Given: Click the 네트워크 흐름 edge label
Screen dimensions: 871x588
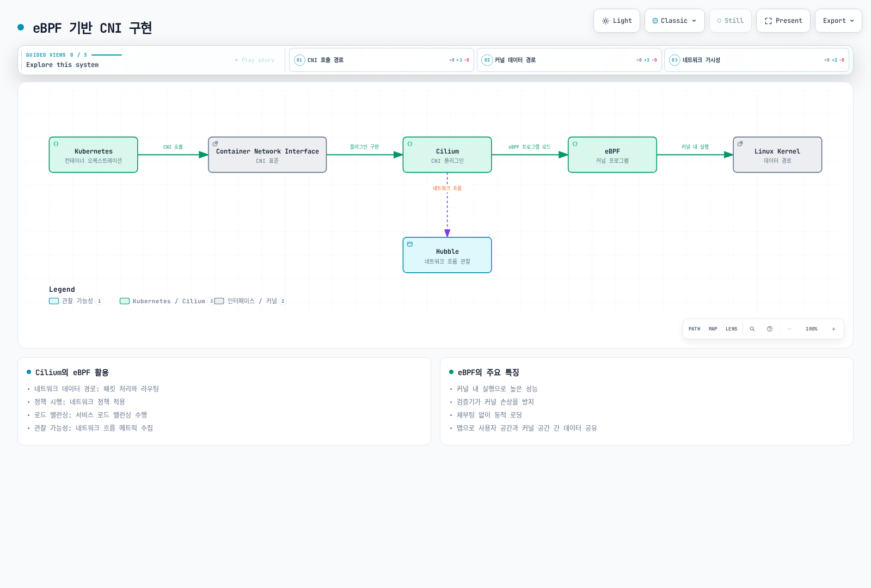Looking at the screenshot, I should tap(447, 188).
